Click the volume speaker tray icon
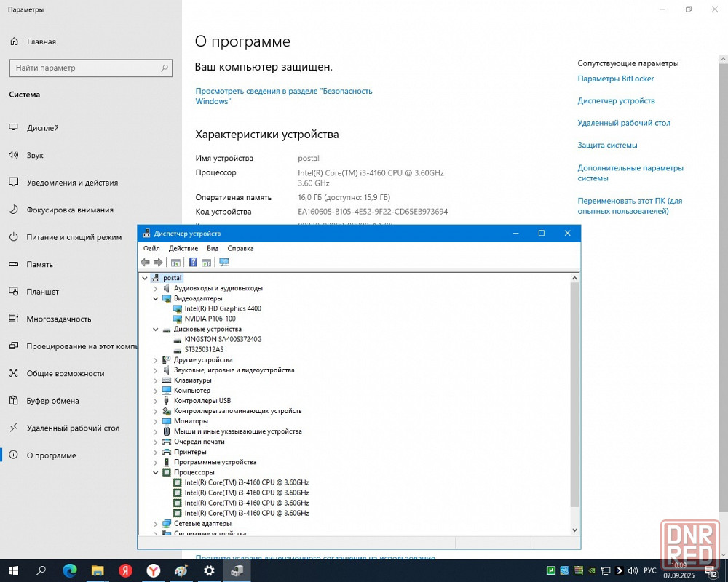Image resolution: width=728 pixels, height=582 pixels. [x=633, y=571]
